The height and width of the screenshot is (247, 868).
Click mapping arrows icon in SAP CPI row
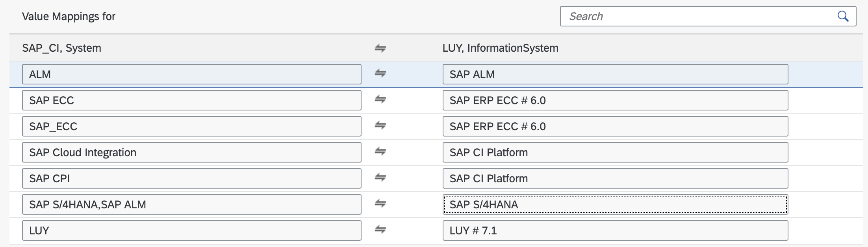[380, 178]
